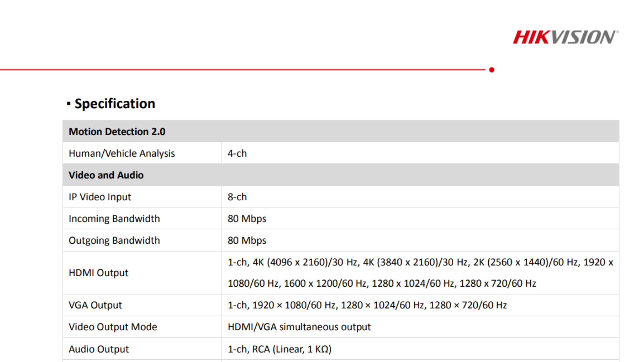This screenshot has height=362, width=644.
Task: Click the Human/Vehicle Analysis row label
Action: coord(121,153)
